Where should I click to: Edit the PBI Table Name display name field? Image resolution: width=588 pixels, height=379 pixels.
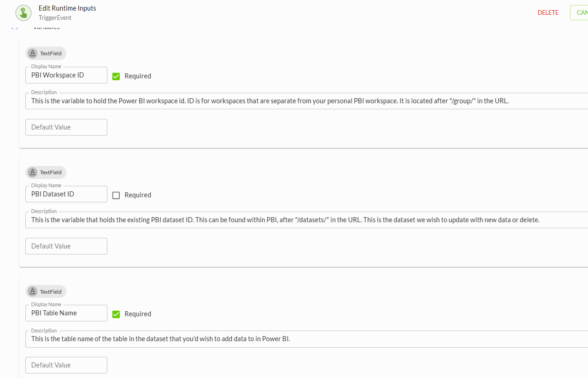[x=66, y=313]
